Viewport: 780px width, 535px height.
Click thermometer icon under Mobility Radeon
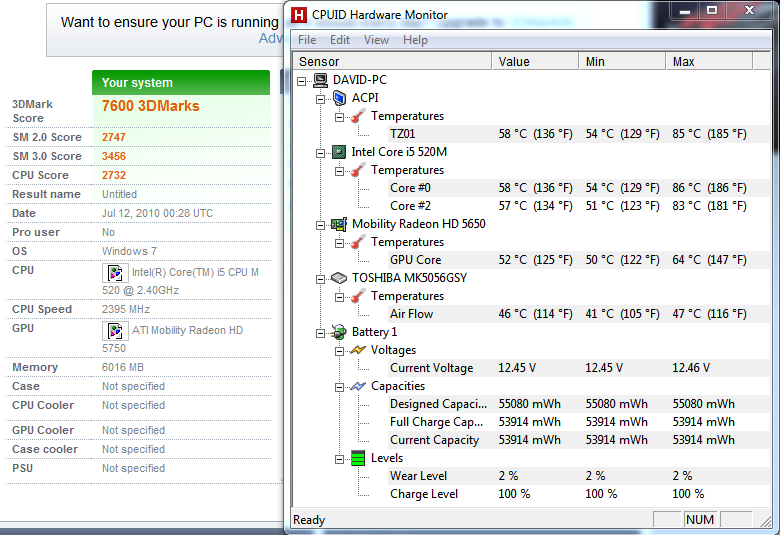pos(358,242)
